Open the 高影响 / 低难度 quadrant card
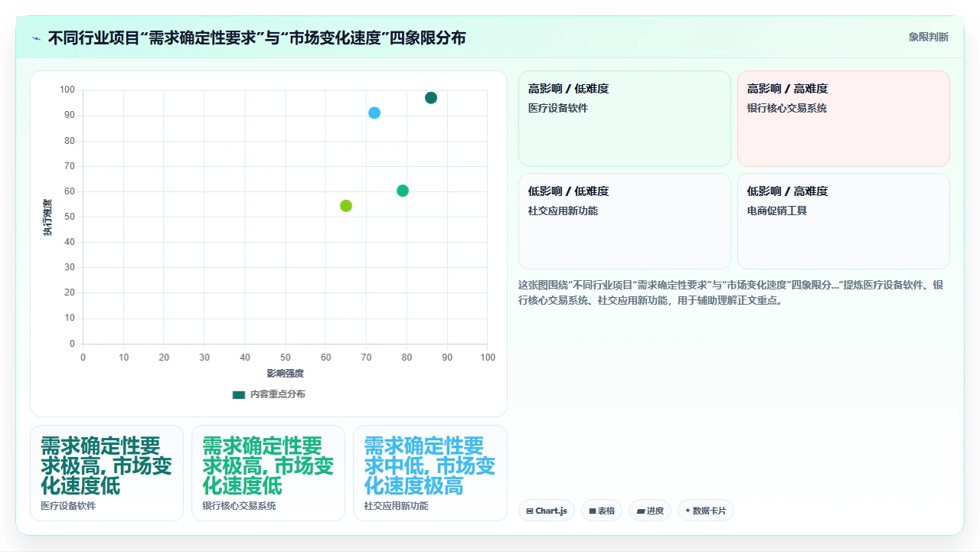Viewport: 980px width, 552px height. (x=625, y=119)
